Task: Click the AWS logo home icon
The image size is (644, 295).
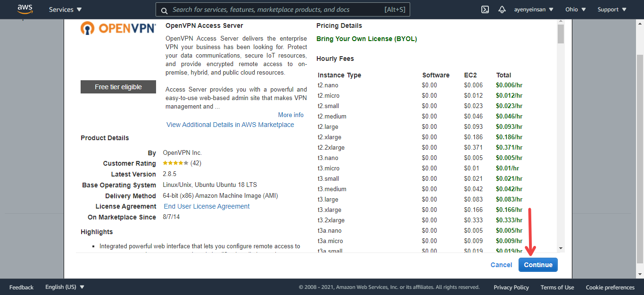Action: click(25, 9)
